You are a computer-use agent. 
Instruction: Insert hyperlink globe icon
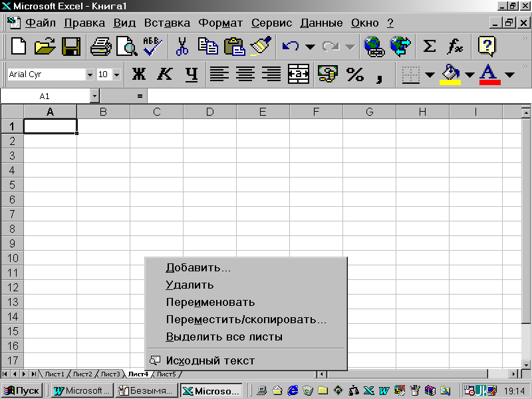374,46
